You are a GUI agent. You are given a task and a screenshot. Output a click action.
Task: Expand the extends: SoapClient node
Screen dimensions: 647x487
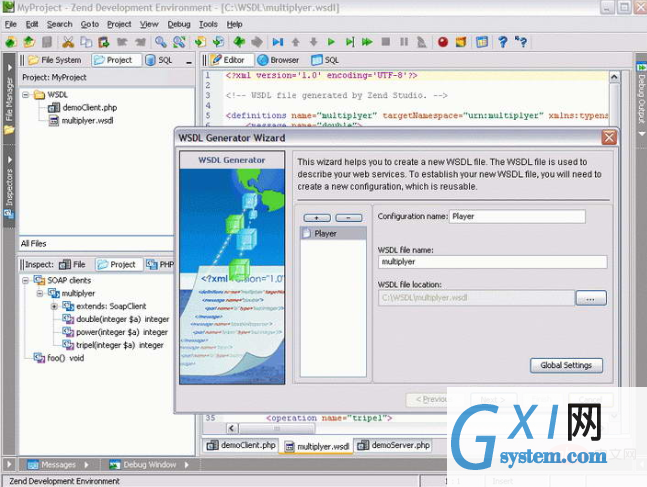point(54,306)
